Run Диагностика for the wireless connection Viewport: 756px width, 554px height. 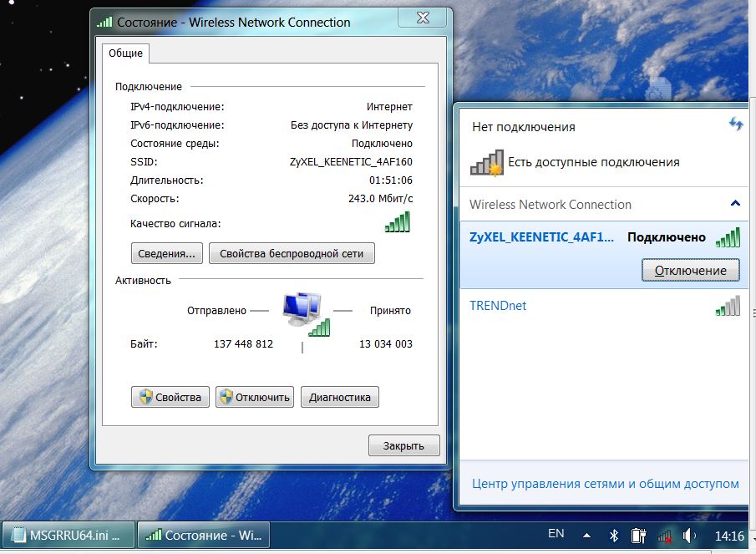click(x=340, y=397)
